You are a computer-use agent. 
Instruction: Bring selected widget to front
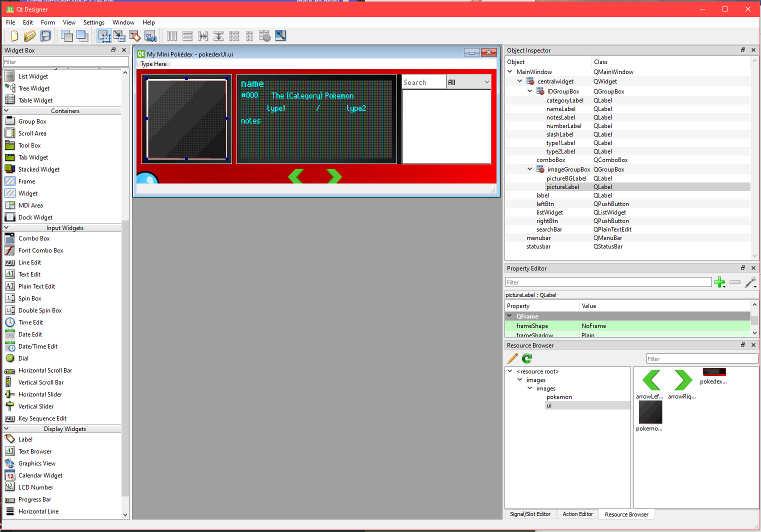[82, 36]
